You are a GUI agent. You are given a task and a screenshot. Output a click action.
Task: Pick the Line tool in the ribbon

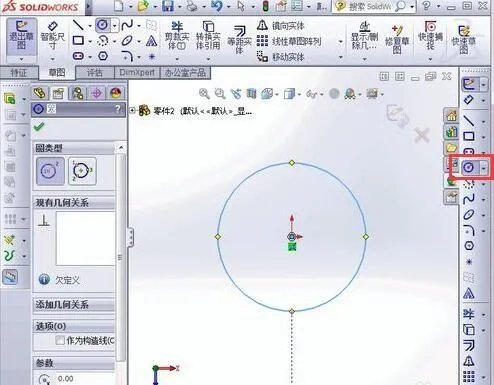78,25
